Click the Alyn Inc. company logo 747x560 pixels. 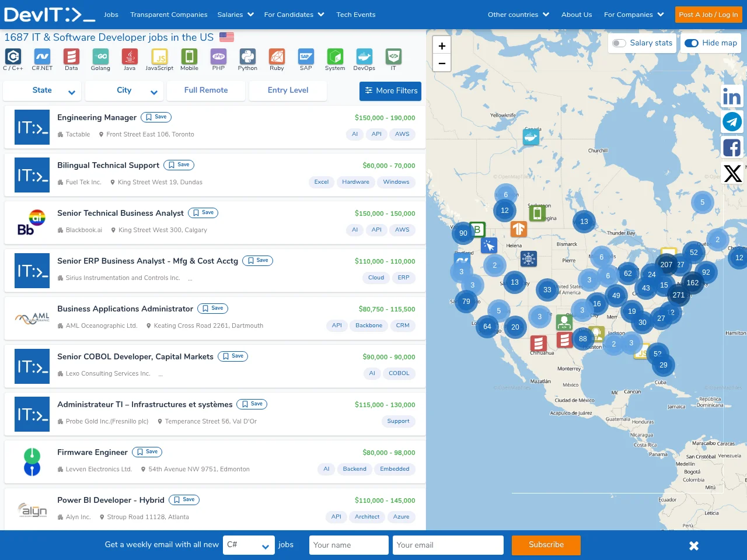32,510
